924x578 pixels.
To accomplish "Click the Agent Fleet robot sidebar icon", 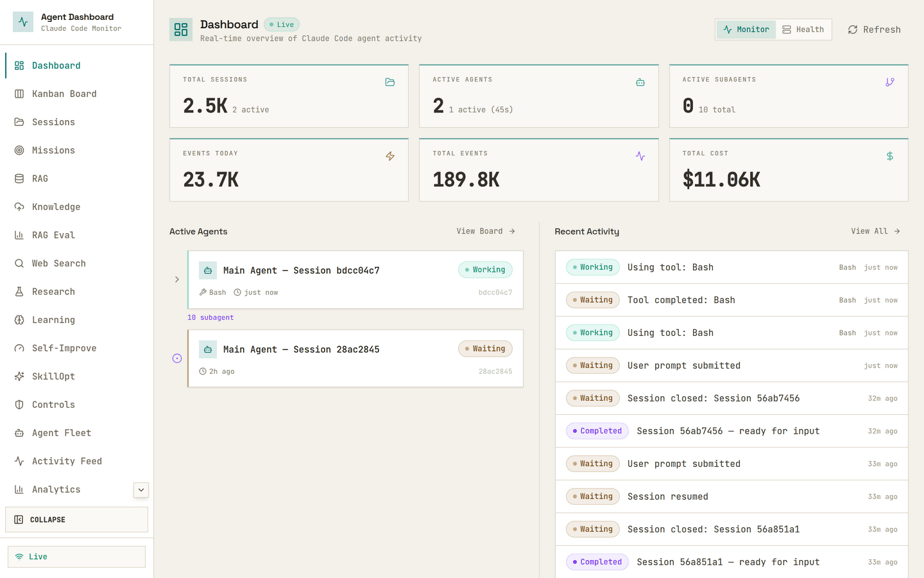I will point(19,433).
